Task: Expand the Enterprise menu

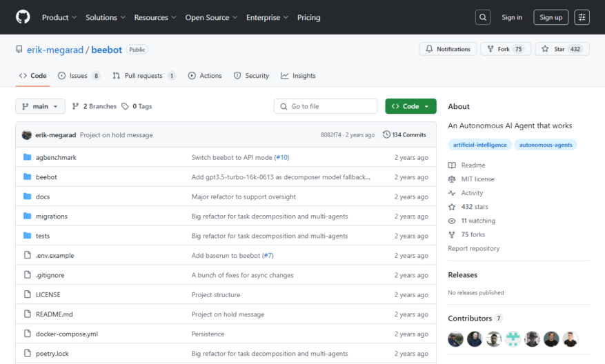Action: click(268, 17)
